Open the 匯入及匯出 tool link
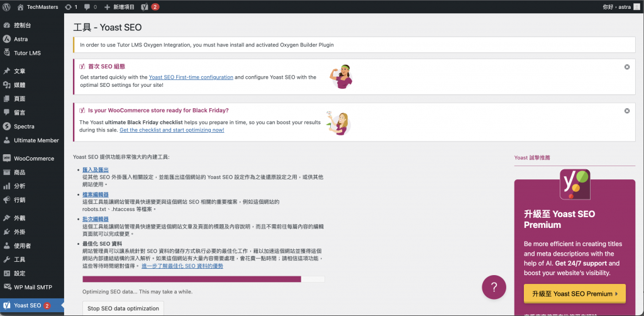 pos(96,170)
